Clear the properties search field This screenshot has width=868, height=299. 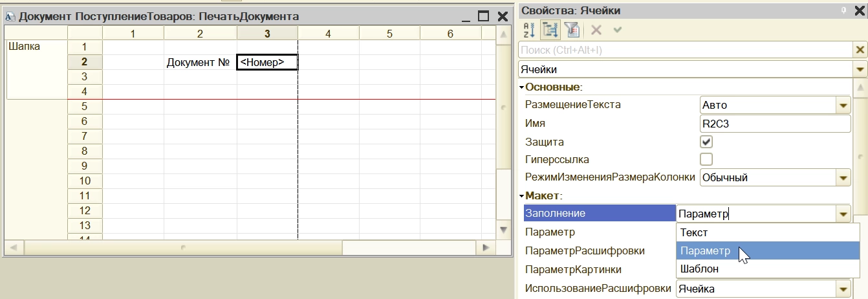[860, 50]
